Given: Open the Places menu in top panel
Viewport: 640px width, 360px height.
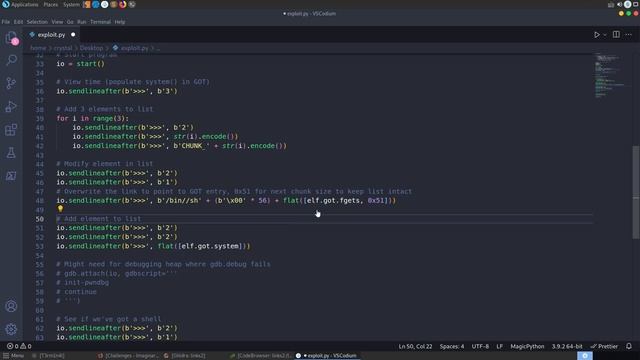Looking at the screenshot, I should click(x=51, y=4).
